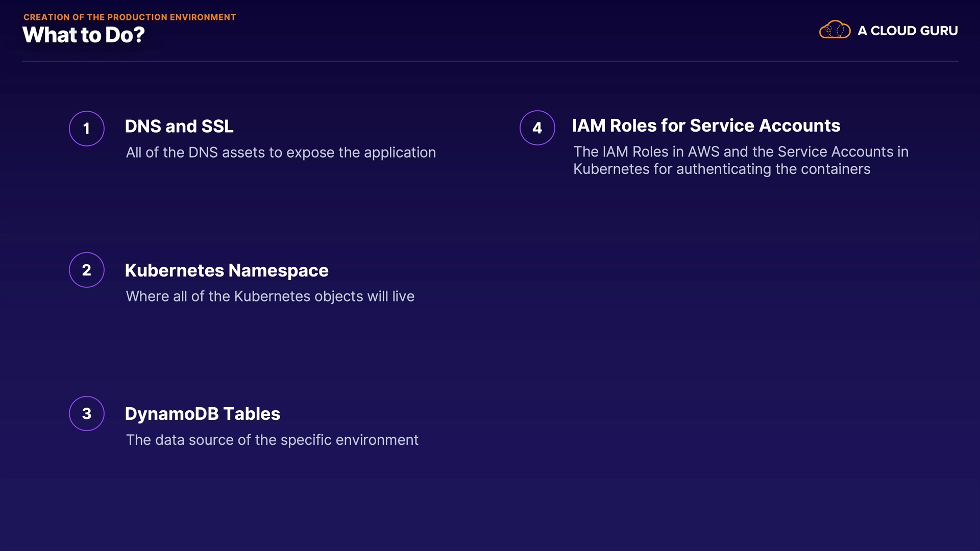This screenshot has height=551, width=980.
Task: Click the A CLOUD GURU brand text
Action: click(907, 31)
